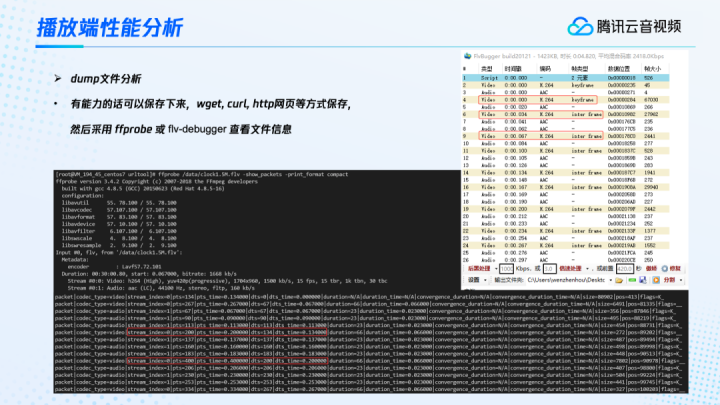Viewport: 720px width, 405px height.
Task: Click the Duration line in terminal output
Action: click(149, 274)
